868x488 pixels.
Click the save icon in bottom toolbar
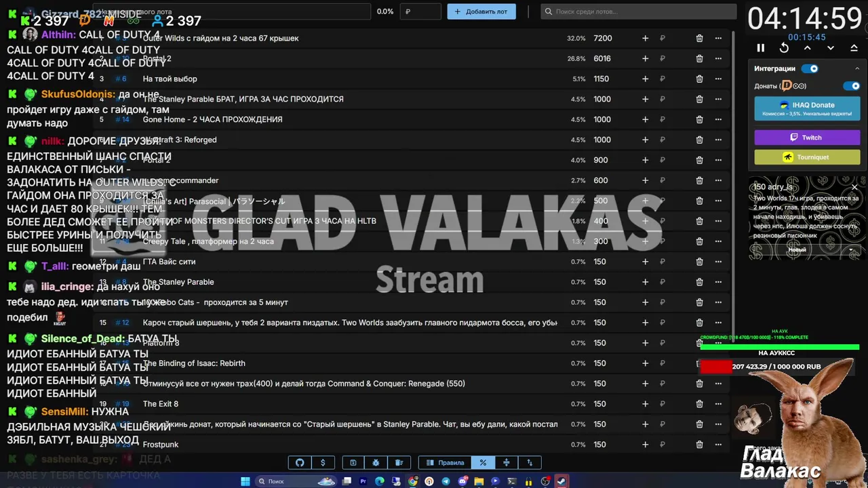pos(353,463)
